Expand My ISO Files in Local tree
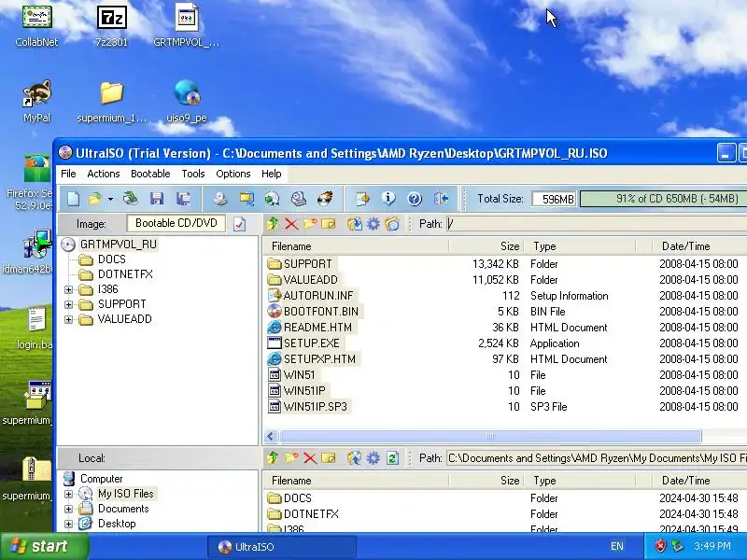The image size is (747, 560). point(68,494)
